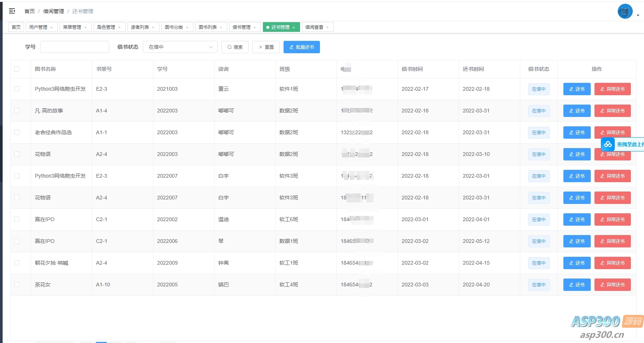
Task: Click the pen icon on the 批量还书 button
Action: click(292, 47)
